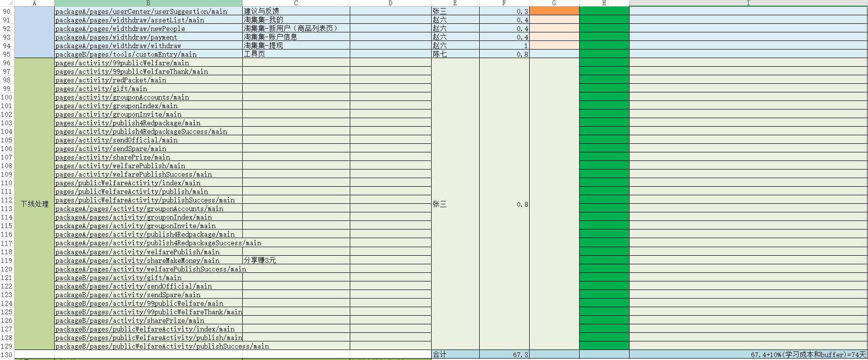Screen dimensions: 868x360
Task: Select pages/activity/publish4RedpackageSuccess/main cell
Action: pos(148,131)
